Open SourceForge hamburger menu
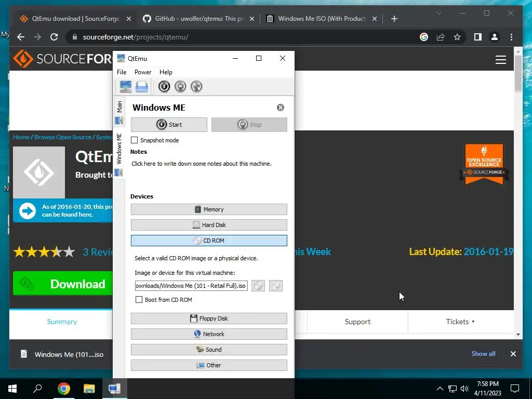This screenshot has width=532, height=399. [x=501, y=60]
